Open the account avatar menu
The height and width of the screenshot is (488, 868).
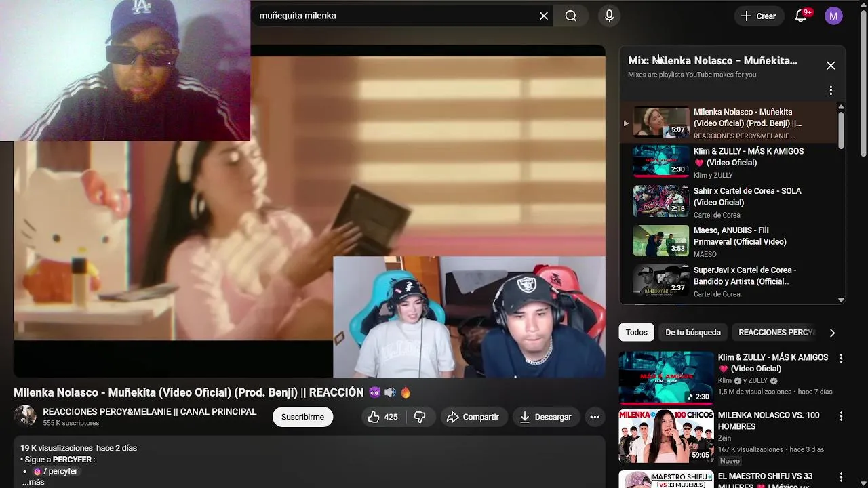coord(833,16)
